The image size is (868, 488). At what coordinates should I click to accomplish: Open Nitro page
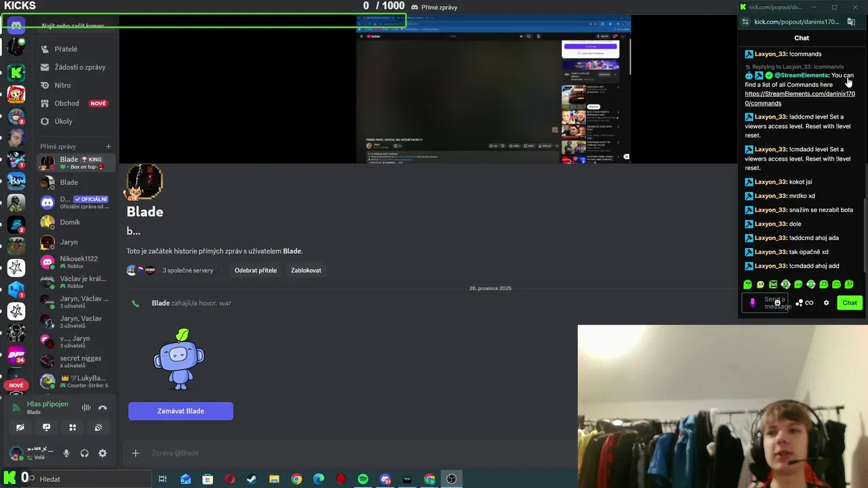(x=75, y=85)
